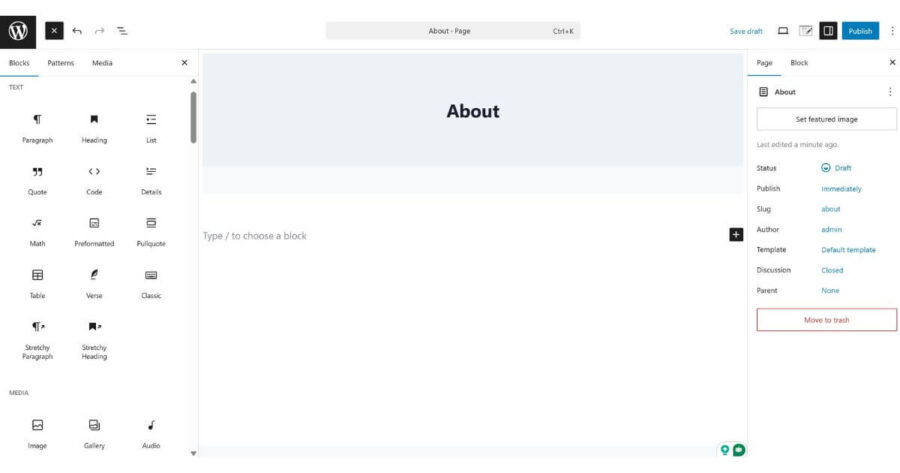Click the Set featured image button

(x=827, y=119)
